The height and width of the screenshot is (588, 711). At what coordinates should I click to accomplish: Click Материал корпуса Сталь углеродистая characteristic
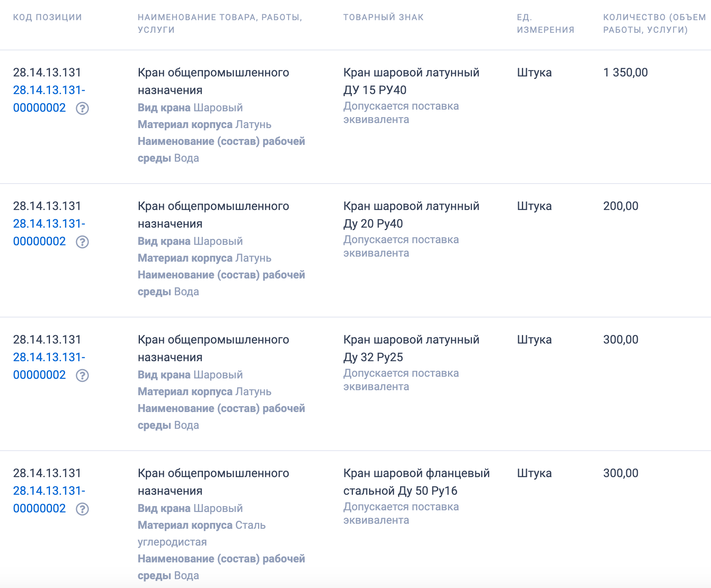click(x=202, y=533)
